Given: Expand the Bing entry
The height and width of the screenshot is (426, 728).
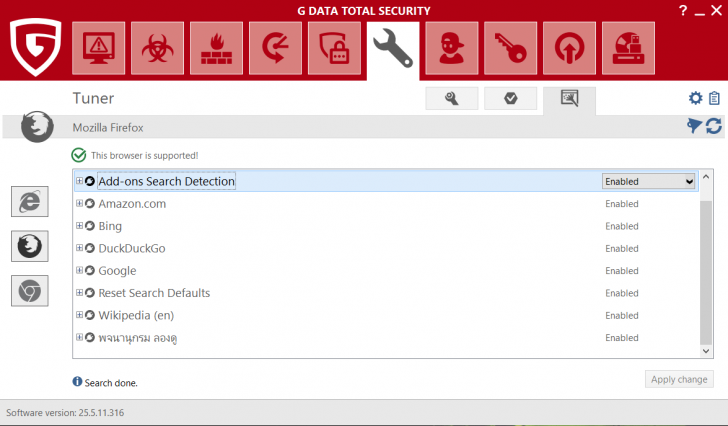Looking at the screenshot, I should pyautogui.click(x=79, y=225).
